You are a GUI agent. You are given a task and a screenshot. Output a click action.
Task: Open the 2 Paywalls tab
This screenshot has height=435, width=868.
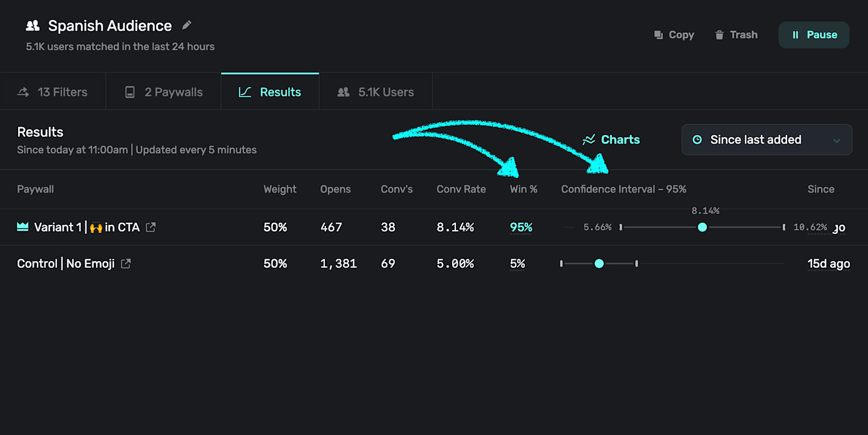[163, 92]
